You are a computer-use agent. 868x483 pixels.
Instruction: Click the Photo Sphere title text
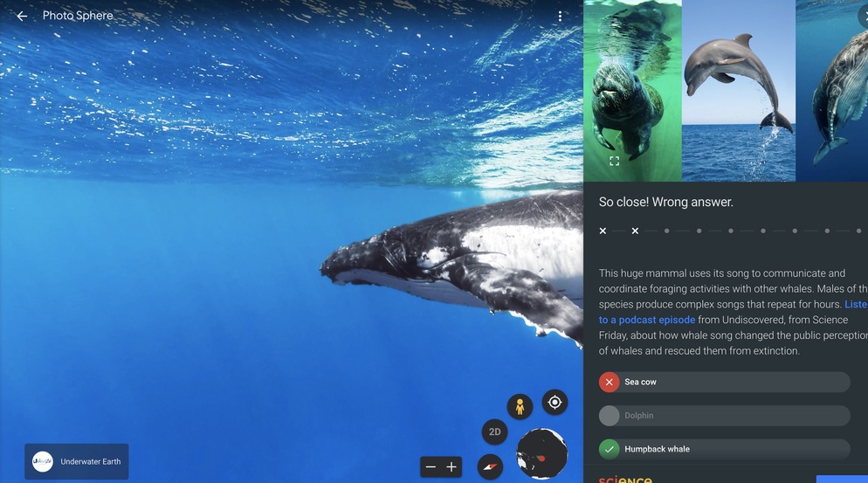78,16
